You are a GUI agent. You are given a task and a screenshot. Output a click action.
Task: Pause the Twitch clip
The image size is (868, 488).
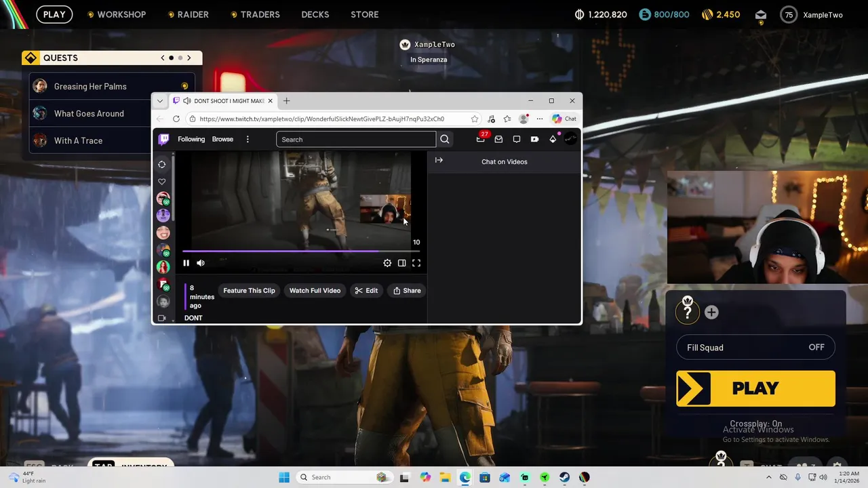click(x=186, y=263)
